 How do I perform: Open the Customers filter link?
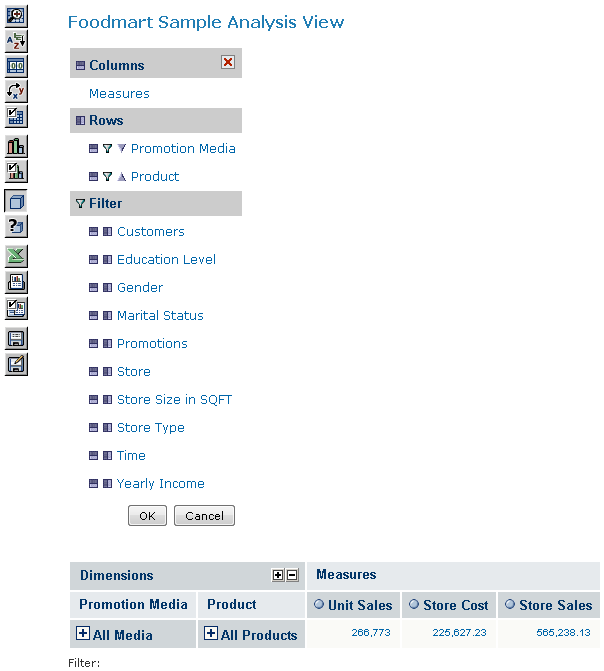[151, 232]
